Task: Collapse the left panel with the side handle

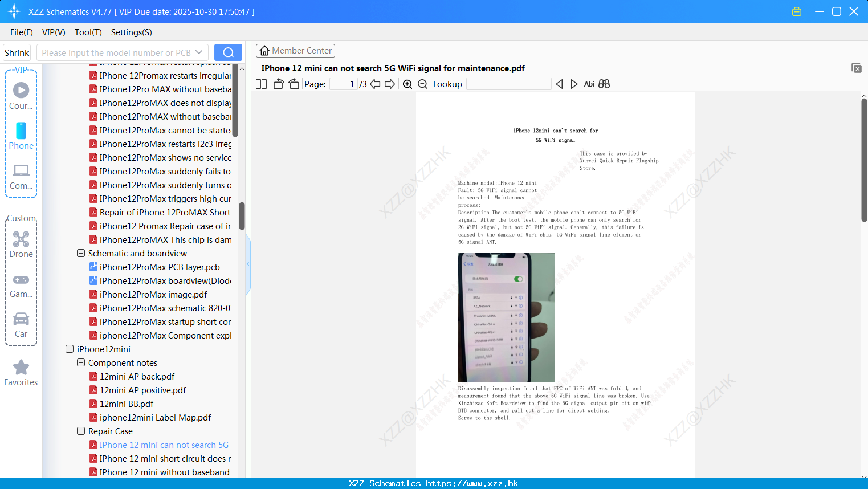Action: [x=248, y=264]
